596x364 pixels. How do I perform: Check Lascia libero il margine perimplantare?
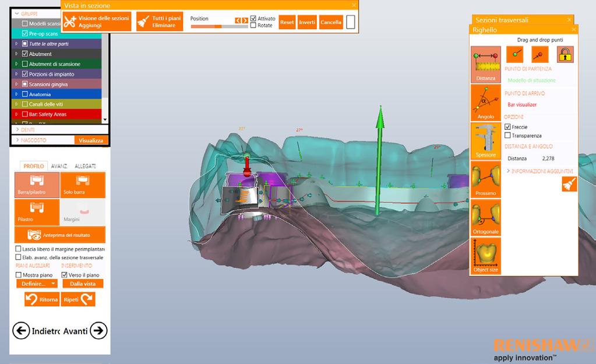pyautogui.click(x=18, y=249)
